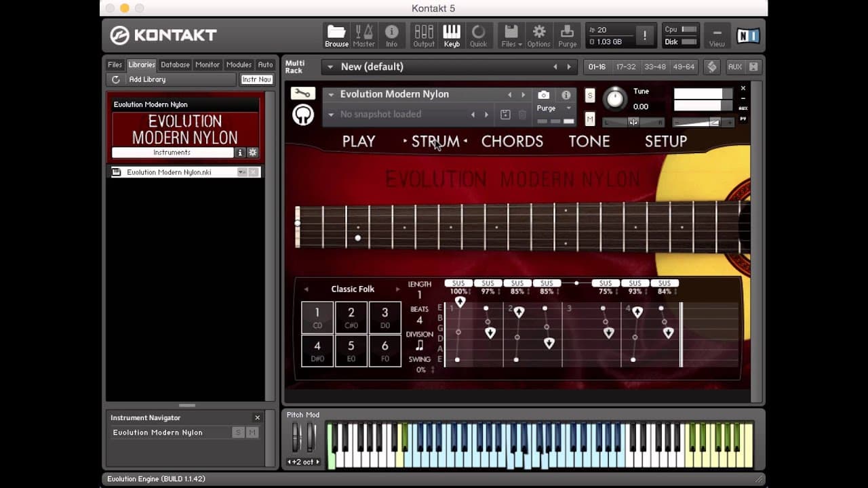Toggle SUS above the 75% step

coord(606,283)
